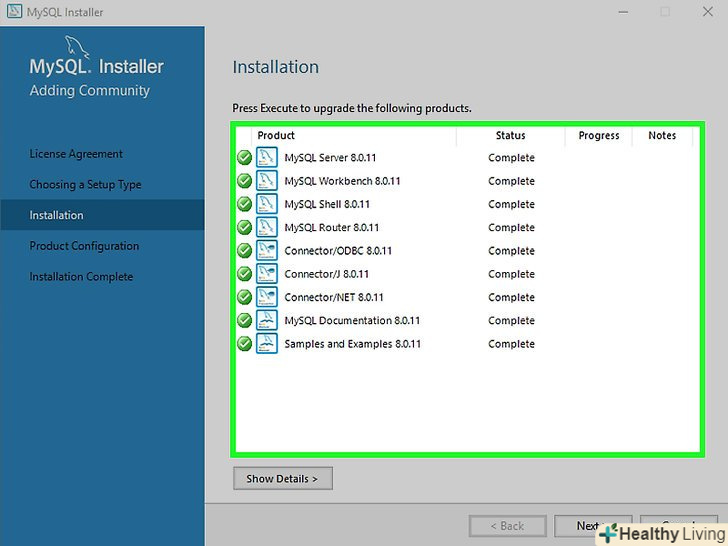Click the Connector/ODBC 8.0.11 product icon
Viewport: 728px width, 546px height.
pos(267,251)
